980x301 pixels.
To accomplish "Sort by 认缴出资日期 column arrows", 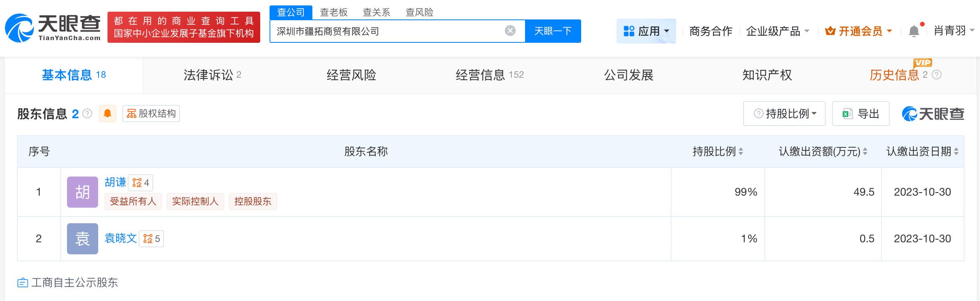I will 956,152.
